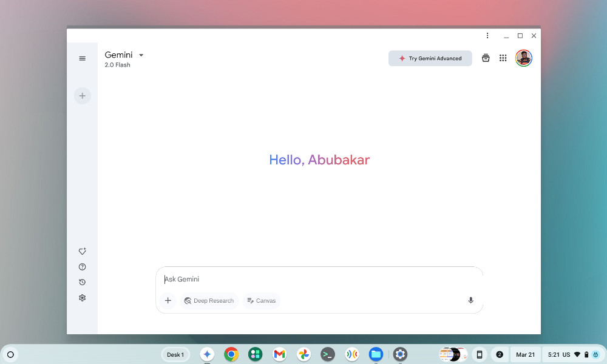Start voice input with microphone
This screenshot has height=364, width=607.
tap(471, 300)
